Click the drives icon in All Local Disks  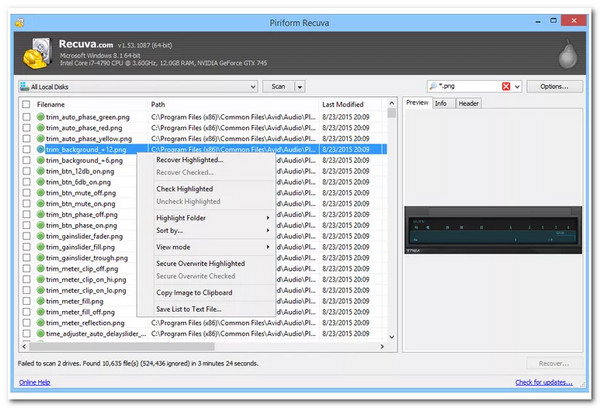click(x=24, y=86)
